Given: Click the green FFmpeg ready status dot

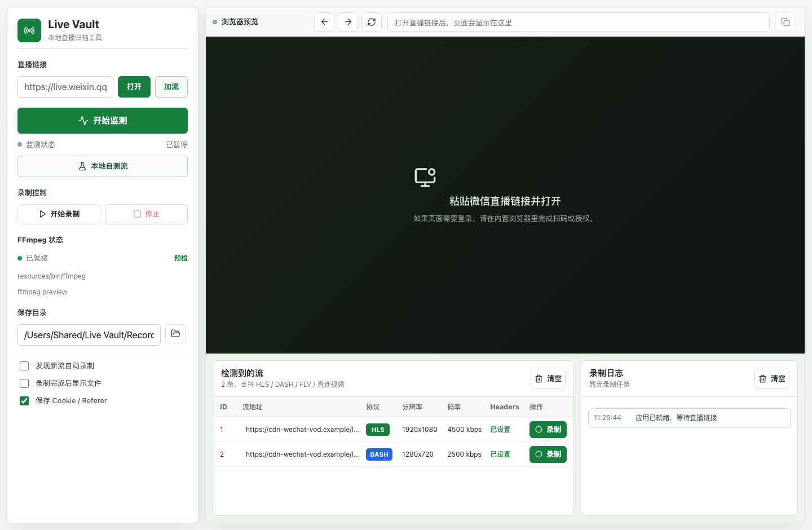Looking at the screenshot, I should click(x=20, y=258).
